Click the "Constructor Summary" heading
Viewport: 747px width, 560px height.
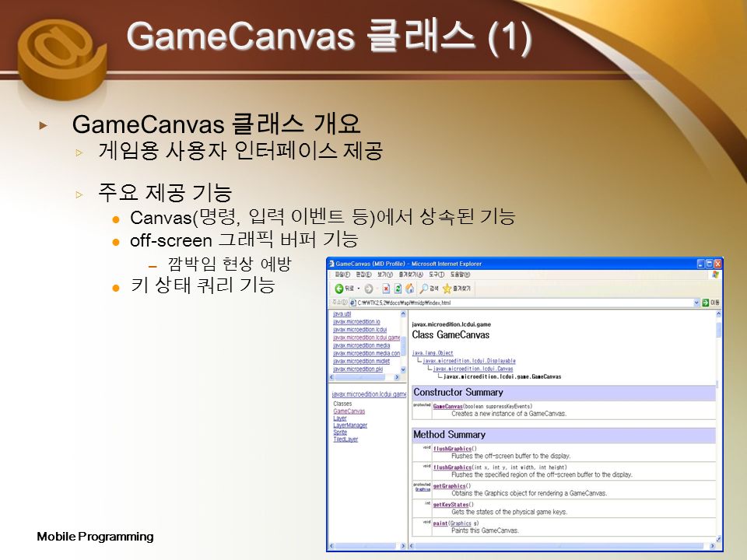[458, 392]
